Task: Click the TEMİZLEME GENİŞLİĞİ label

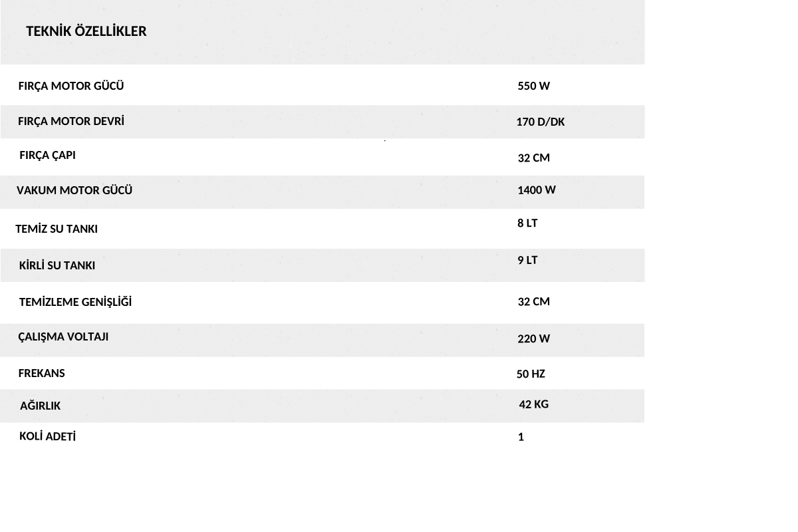Action: 76,302
